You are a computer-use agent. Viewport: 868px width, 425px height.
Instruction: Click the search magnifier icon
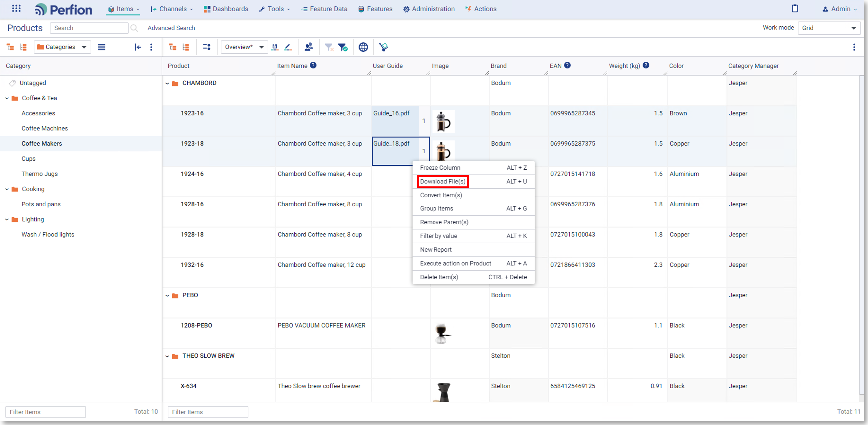(x=134, y=28)
